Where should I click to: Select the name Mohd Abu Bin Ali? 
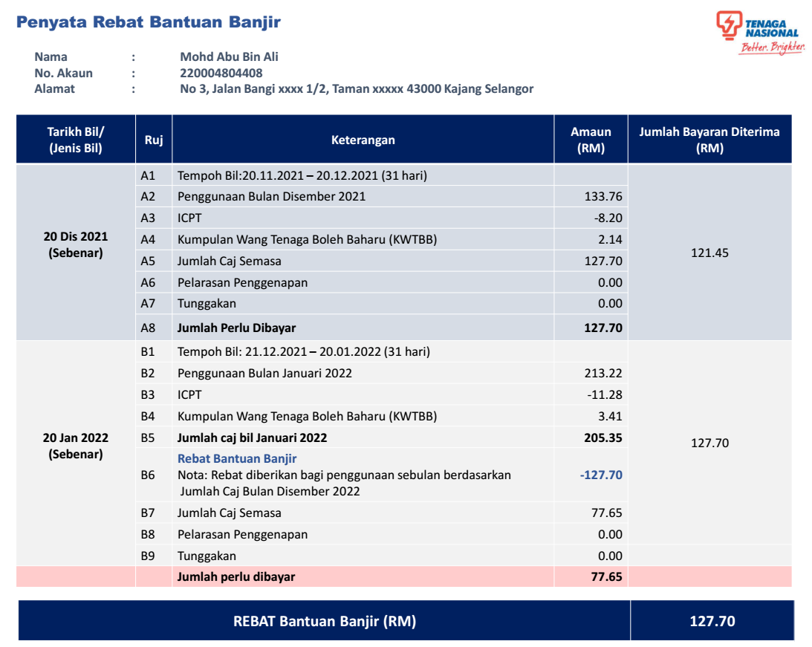(x=229, y=57)
